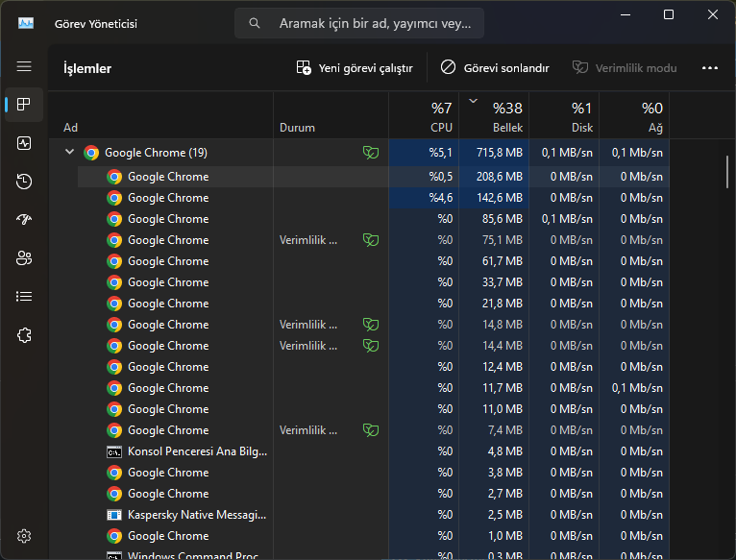Open the hamburger navigation menu
This screenshot has height=560, width=736.
click(24, 66)
